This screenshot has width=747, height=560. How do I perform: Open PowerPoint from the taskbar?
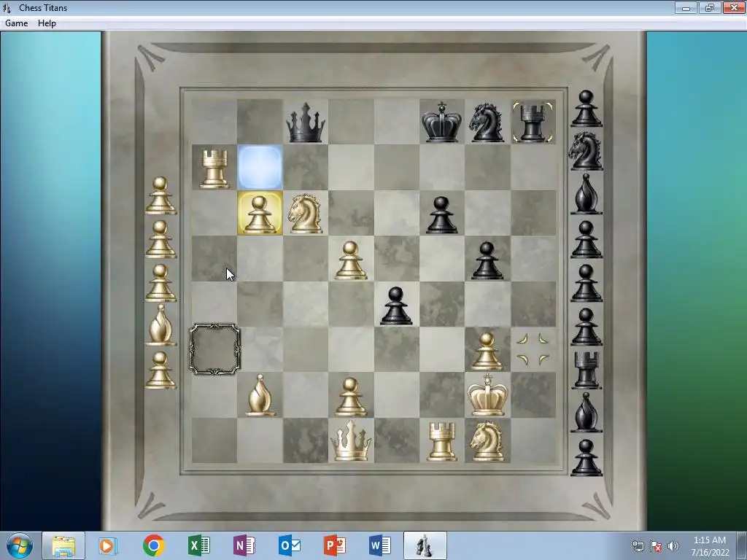click(x=334, y=545)
